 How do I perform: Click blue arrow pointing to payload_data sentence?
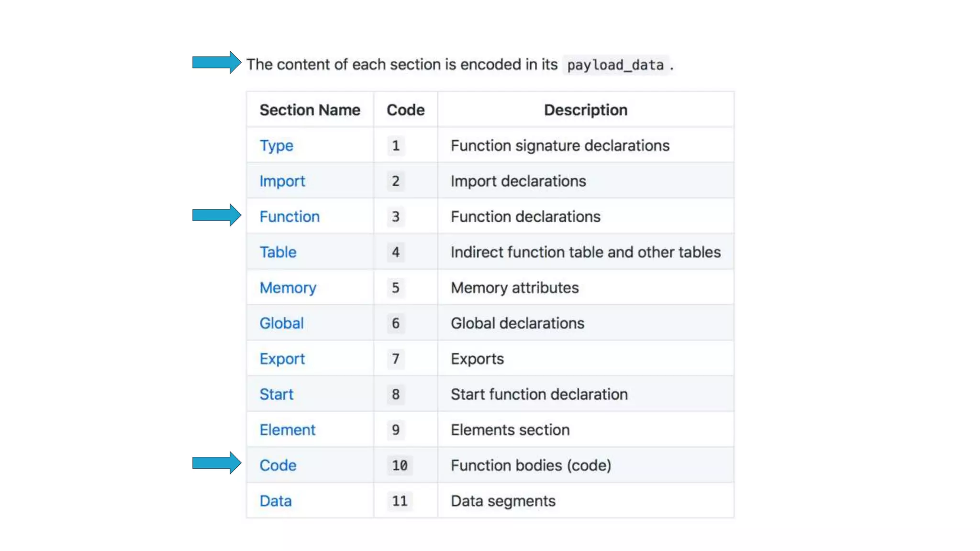click(216, 62)
